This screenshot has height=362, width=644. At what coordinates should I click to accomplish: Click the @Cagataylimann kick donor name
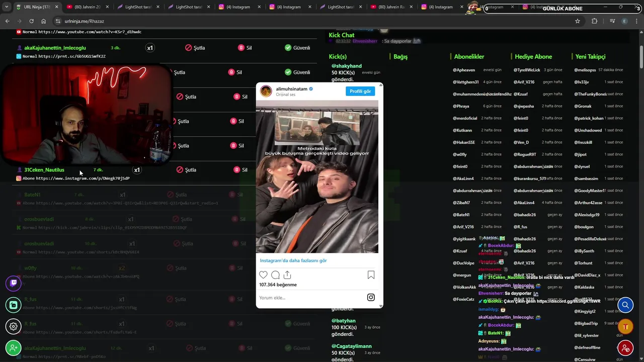352,346
